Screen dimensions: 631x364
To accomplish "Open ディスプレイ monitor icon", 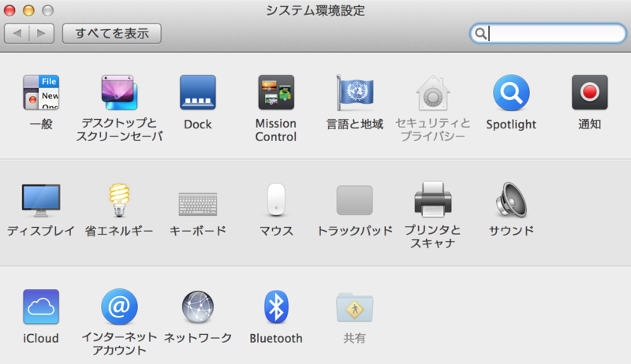I will (41, 200).
